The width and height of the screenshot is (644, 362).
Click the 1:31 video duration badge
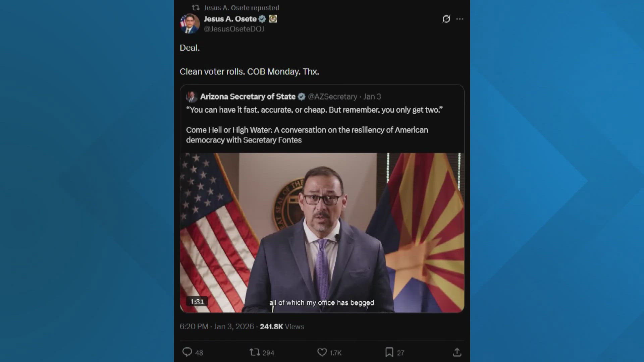point(197,302)
